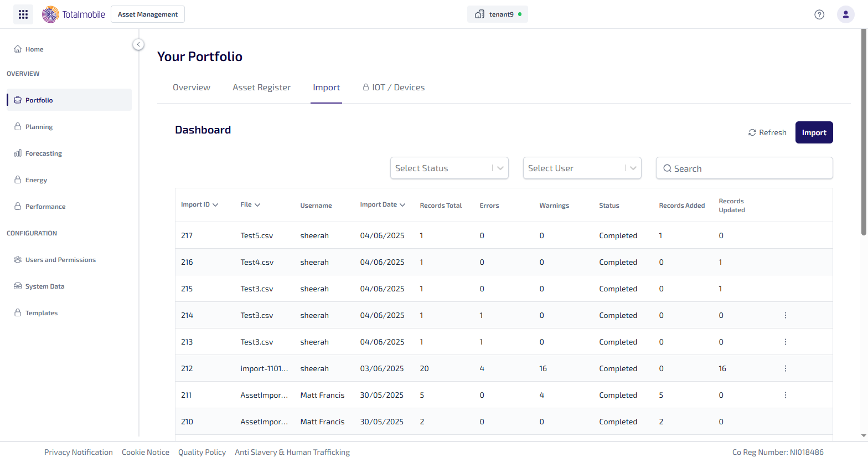868x462 pixels.
Task: Open the Privacy Notification link
Action: click(79, 452)
